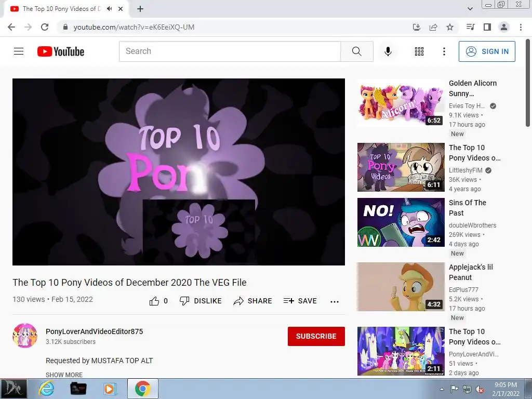
Task: Subscribe to PonyLoverAndVideoEditor875
Action: pos(316,336)
